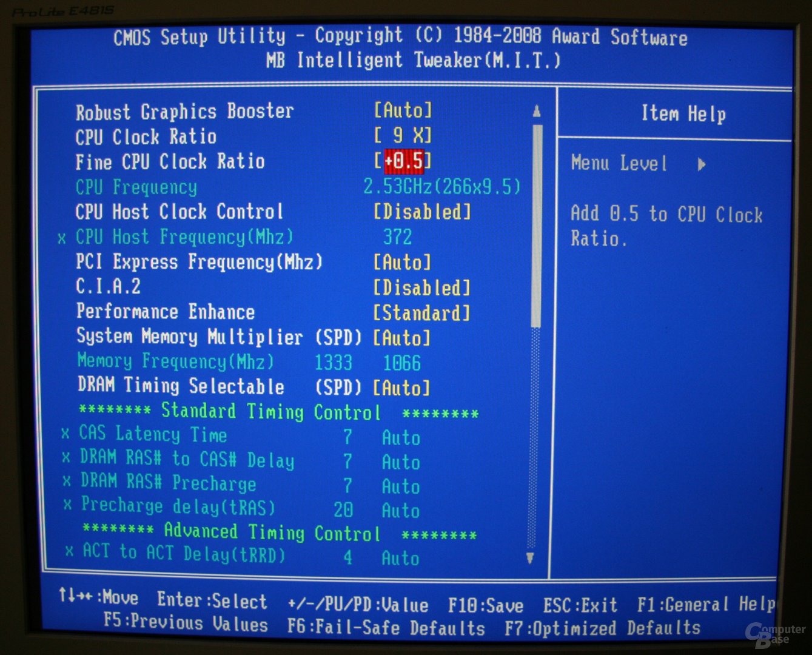Click the +/-/PU/PD:Value hint
Viewport: 812px width, 655px height.
click(358, 605)
